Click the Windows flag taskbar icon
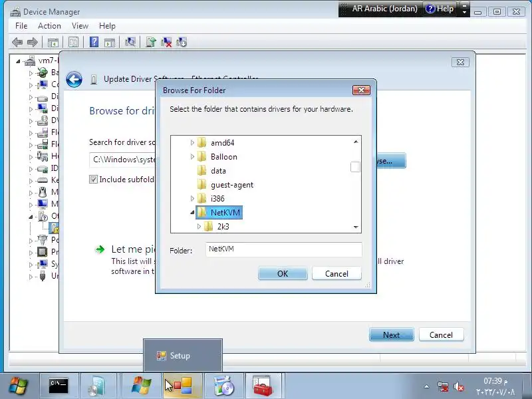The width and height of the screenshot is (532, 399). pyautogui.click(x=141, y=386)
